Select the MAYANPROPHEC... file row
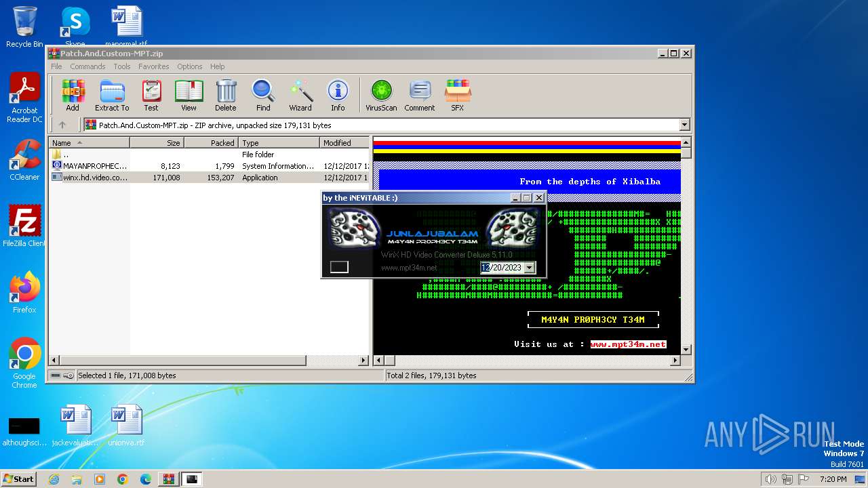Screen dimensions: 868x488 (x=210, y=166)
